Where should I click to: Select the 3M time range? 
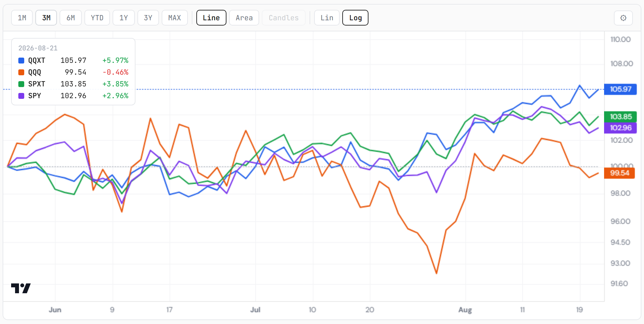(46, 18)
